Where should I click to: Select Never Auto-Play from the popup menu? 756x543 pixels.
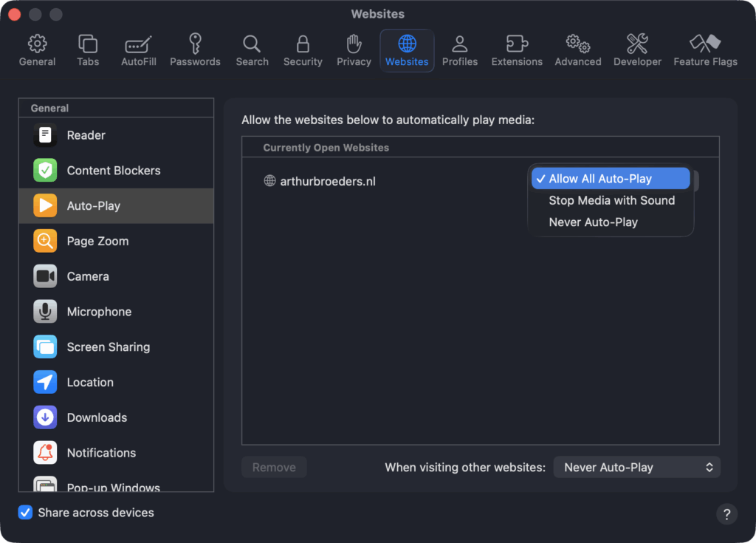click(x=593, y=222)
